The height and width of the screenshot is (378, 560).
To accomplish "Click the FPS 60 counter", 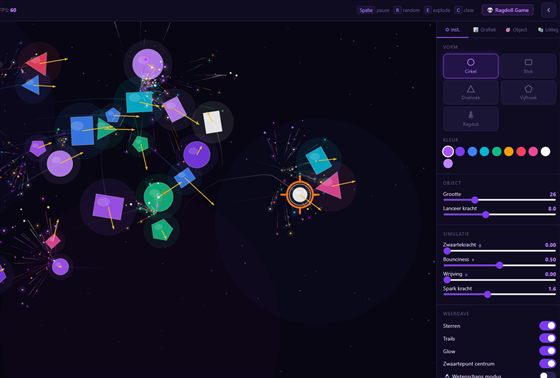I will (9, 10).
